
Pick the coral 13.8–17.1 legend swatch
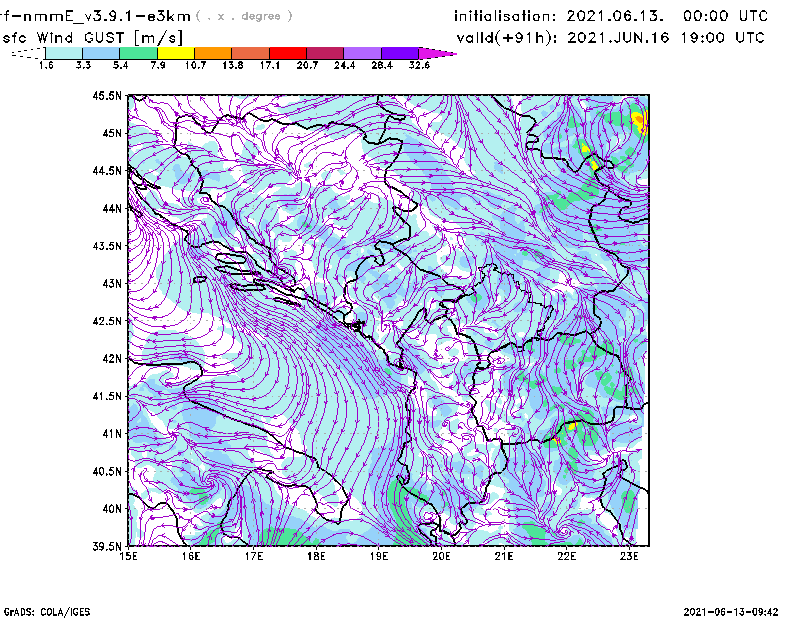pyautogui.click(x=251, y=53)
